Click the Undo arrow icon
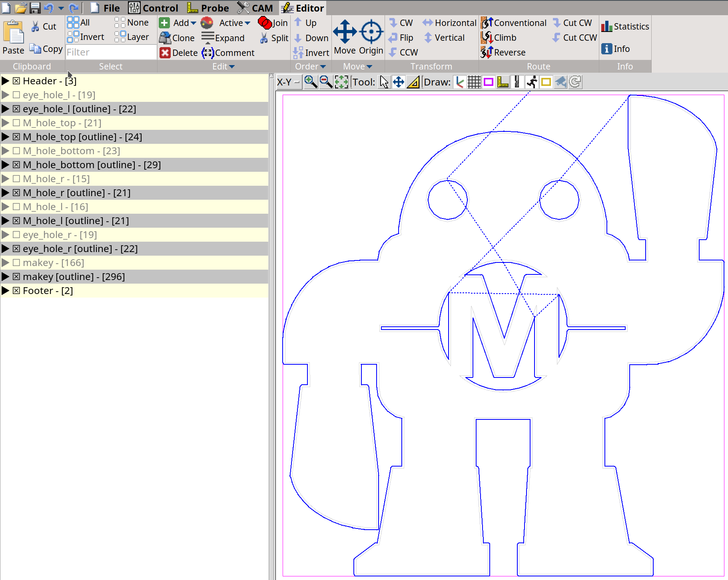This screenshot has height=580, width=728. click(x=49, y=8)
